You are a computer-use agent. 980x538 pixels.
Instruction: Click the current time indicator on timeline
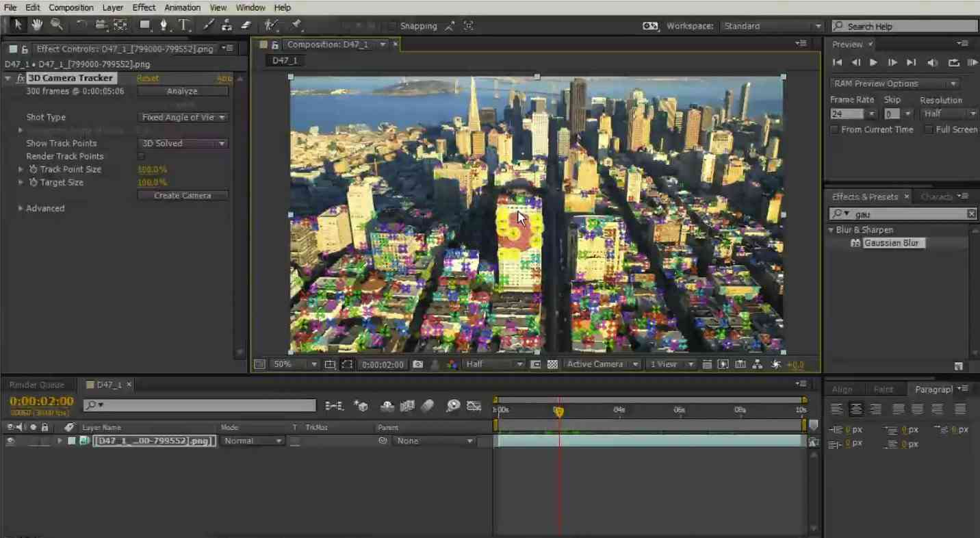(558, 411)
